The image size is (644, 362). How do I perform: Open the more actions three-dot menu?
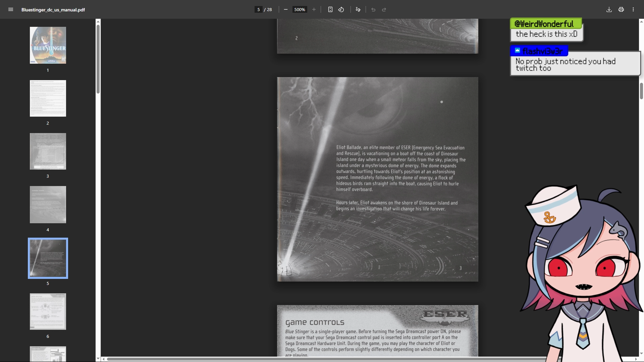tap(633, 10)
